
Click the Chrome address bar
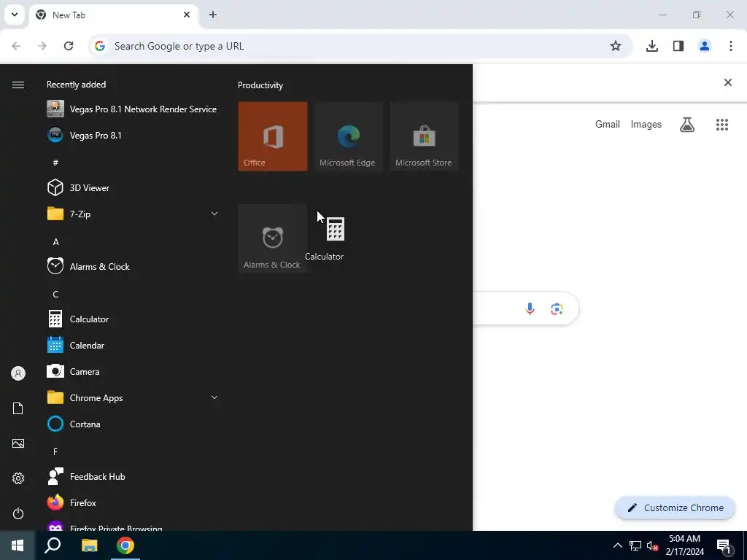[x=360, y=46]
